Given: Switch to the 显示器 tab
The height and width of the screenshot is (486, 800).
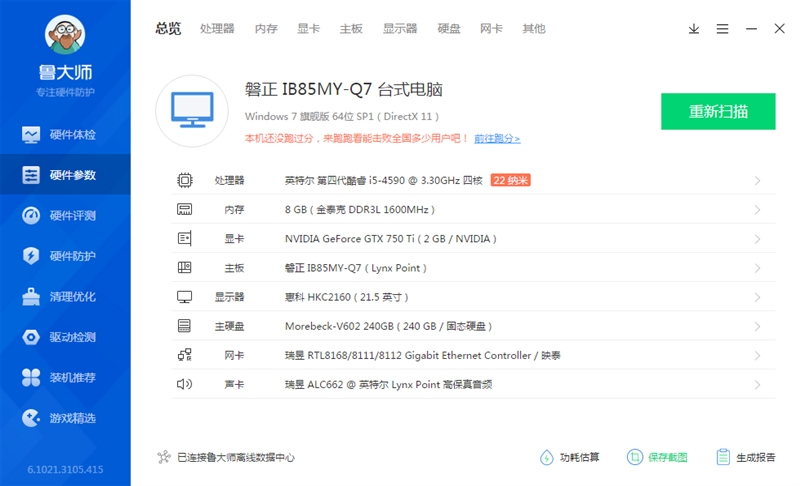Looking at the screenshot, I should (x=400, y=29).
